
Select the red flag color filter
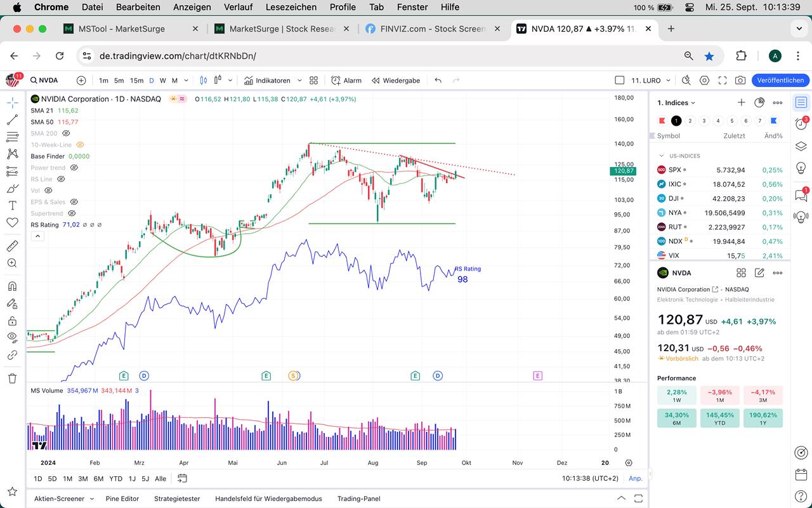point(662,121)
